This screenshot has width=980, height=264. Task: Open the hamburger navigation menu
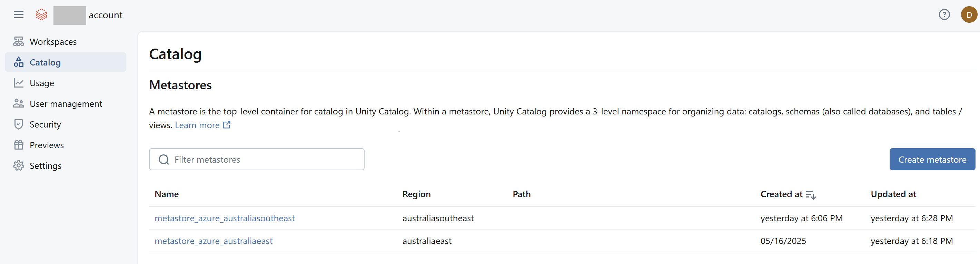(18, 15)
